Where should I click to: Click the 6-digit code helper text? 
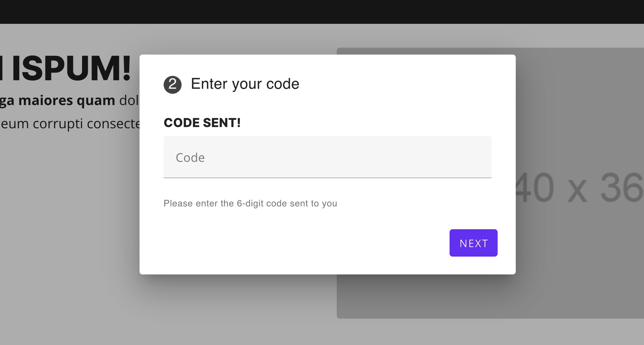tap(250, 203)
